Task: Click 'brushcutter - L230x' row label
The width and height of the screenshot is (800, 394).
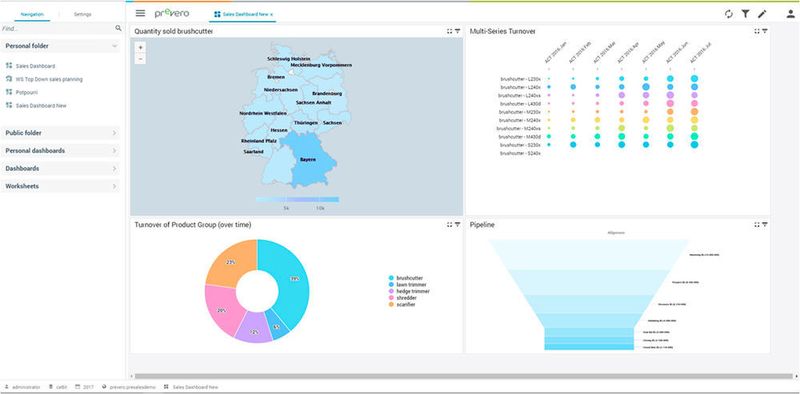Action: pyautogui.click(x=520, y=79)
